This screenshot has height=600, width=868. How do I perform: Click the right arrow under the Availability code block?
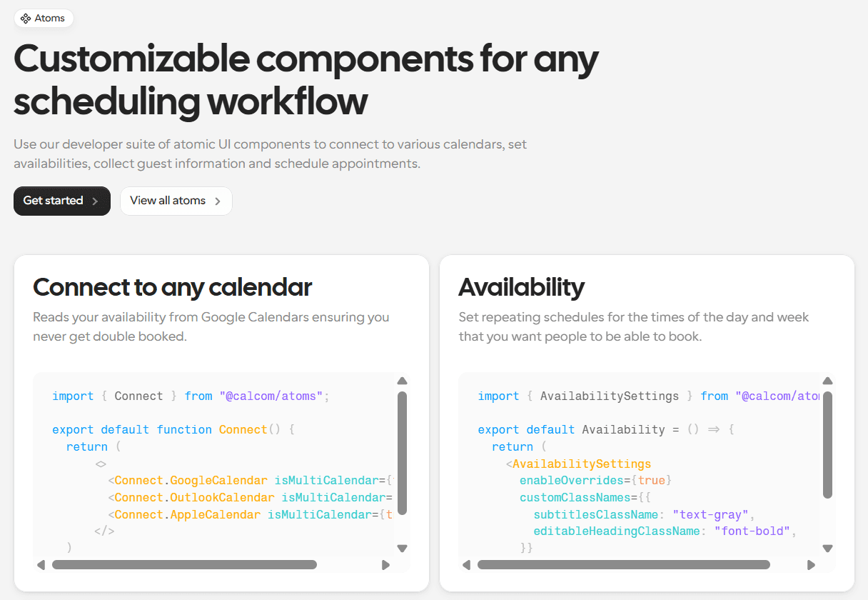point(811,565)
